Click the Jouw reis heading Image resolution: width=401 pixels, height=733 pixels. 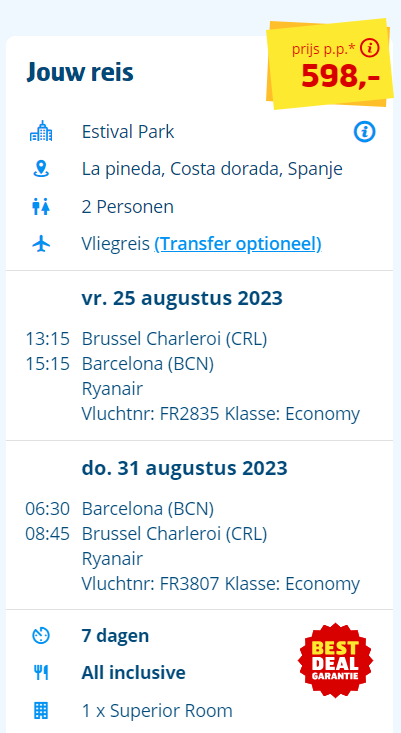(x=80, y=72)
